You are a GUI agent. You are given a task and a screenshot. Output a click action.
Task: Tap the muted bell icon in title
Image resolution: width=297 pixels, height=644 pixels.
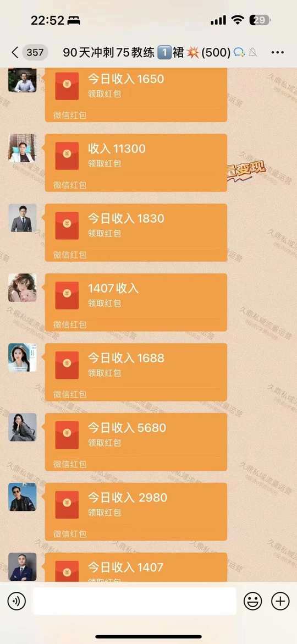[x=253, y=53]
